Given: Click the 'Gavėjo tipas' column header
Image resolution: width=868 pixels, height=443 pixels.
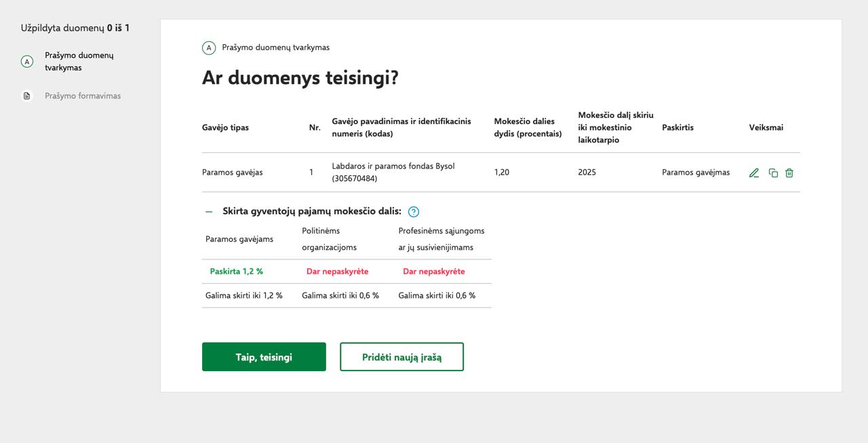Looking at the screenshot, I should tap(225, 127).
